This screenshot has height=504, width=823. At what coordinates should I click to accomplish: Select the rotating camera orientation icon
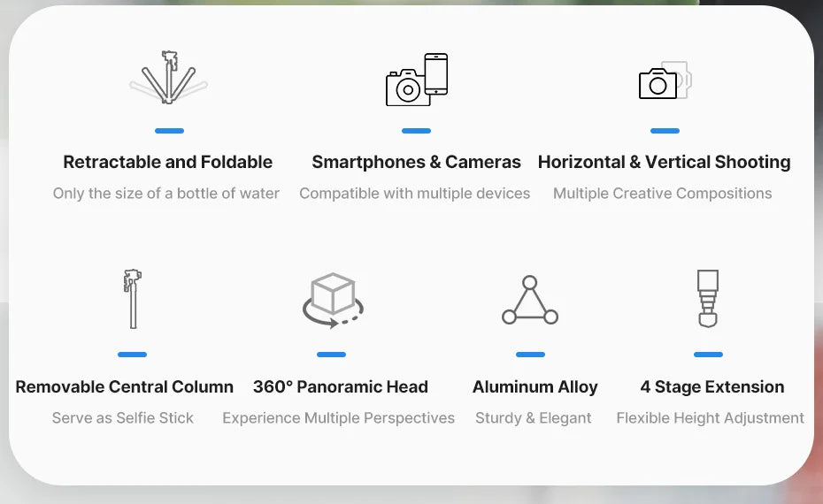664,82
